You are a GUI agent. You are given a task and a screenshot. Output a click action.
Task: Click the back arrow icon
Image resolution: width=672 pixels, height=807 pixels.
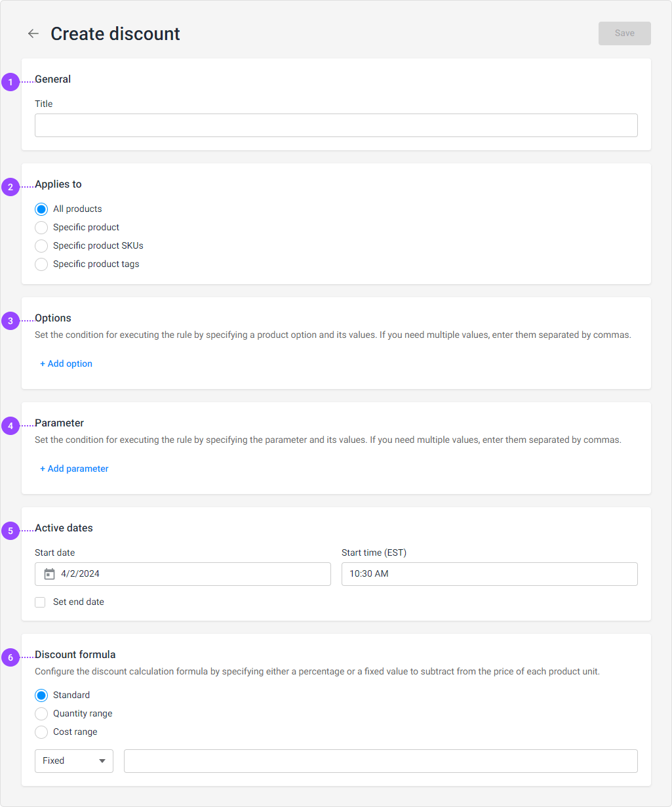(x=33, y=33)
